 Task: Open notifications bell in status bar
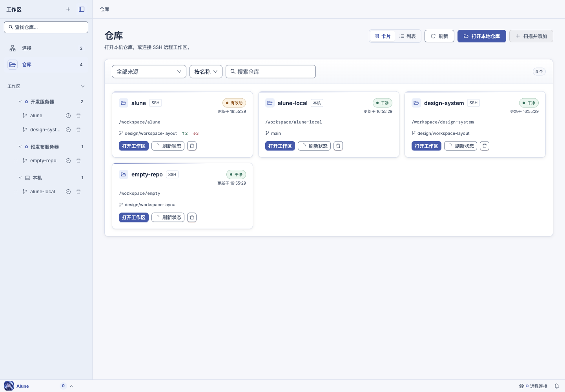point(556,386)
